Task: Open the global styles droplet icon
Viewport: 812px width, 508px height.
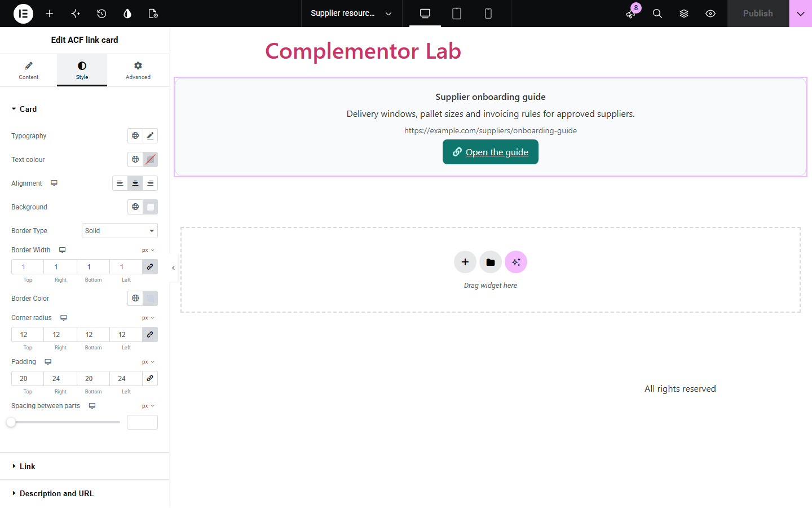Action: (x=127, y=14)
